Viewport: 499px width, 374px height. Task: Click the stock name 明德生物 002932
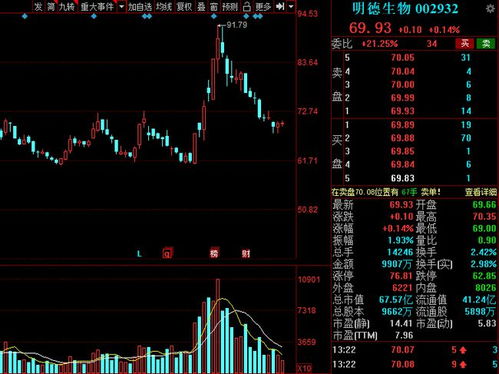tap(405, 9)
